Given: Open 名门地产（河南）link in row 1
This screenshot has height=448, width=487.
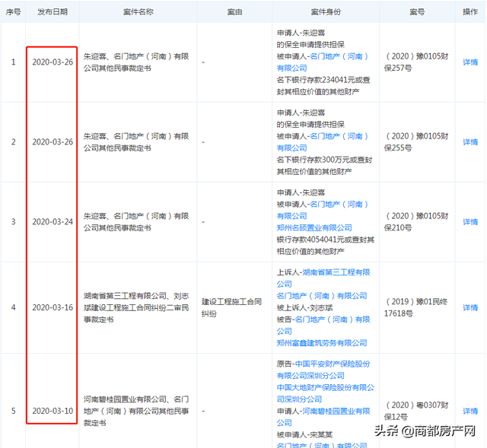Looking at the screenshot, I should [x=323, y=62].
